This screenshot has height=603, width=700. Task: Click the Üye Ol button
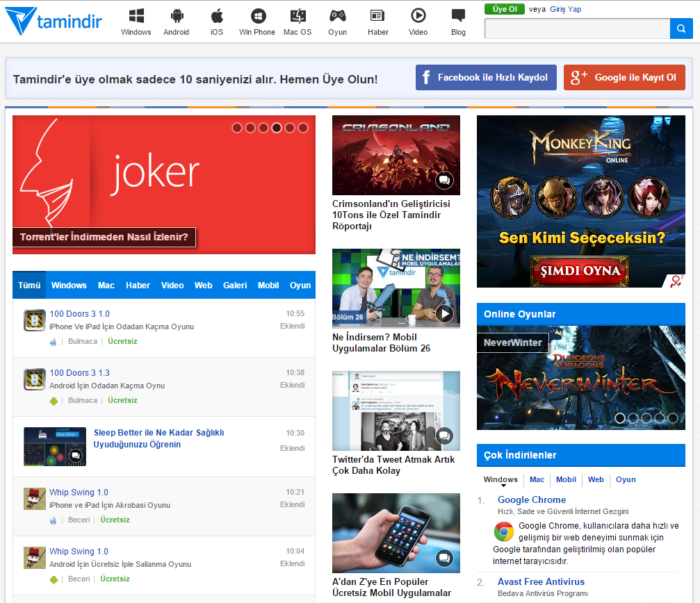point(505,9)
